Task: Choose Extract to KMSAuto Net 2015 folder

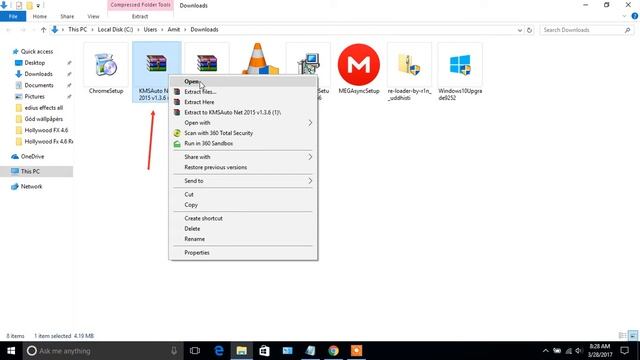Action: point(243,112)
